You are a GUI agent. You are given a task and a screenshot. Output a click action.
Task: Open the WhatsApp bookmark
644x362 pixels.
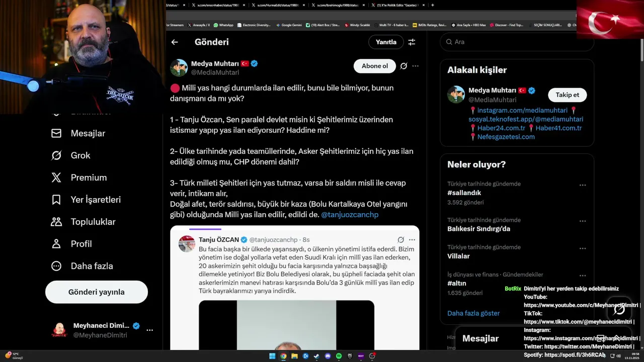point(223,25)
